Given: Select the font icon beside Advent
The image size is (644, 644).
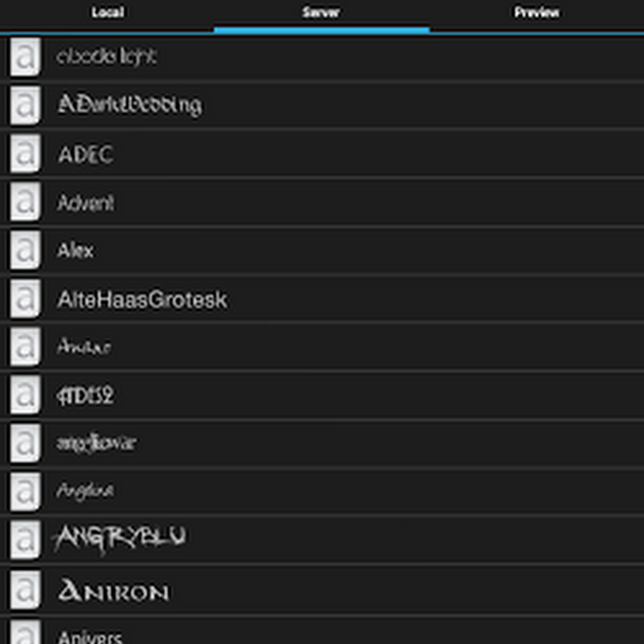Looking at the screenshot, I should click(x=24, y=203).
